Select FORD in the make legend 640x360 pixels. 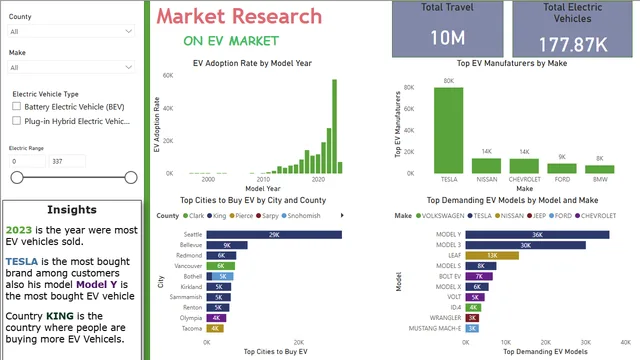click(560, 216)
